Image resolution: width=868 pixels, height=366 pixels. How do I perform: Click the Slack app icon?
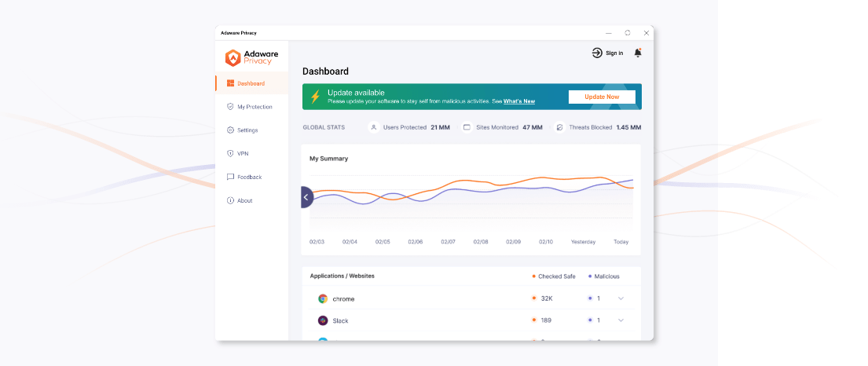[x=323, y=320]
